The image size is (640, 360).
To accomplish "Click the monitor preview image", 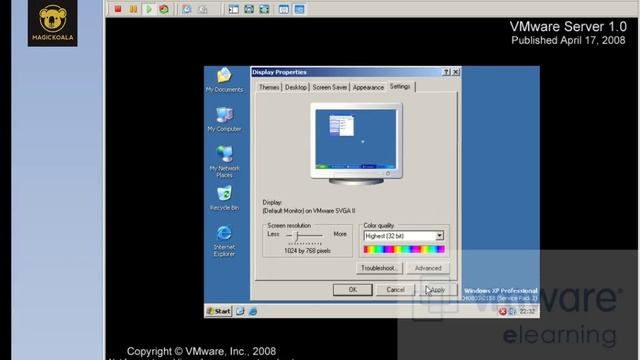I will click(356, 143).
